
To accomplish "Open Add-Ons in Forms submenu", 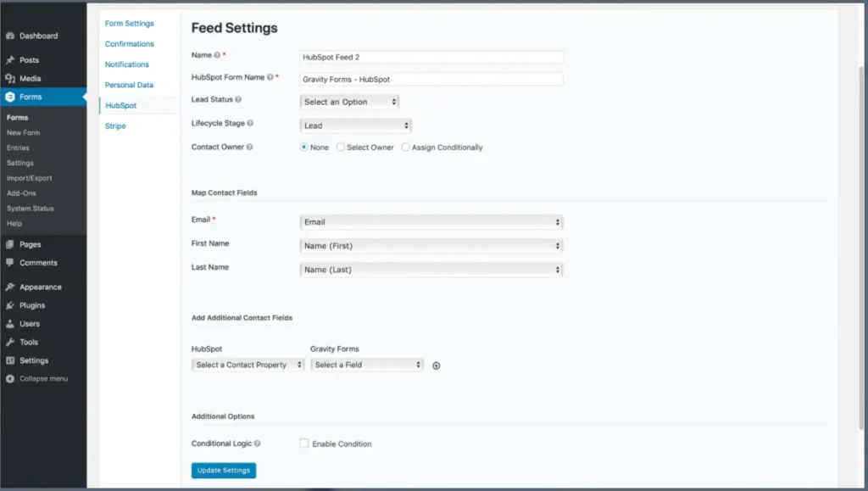I will point(21,193).
